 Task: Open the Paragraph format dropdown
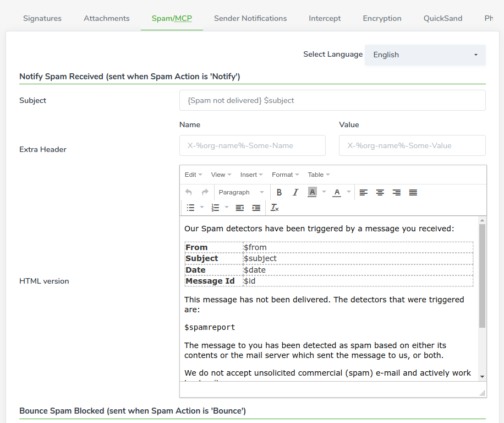pos(242,192)
